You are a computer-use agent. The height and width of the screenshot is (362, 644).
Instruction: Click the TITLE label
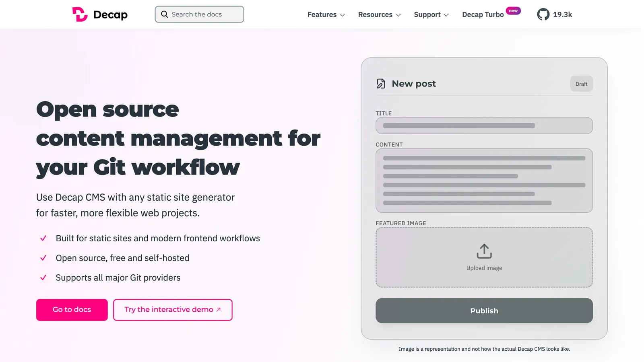tap(384, 113)
